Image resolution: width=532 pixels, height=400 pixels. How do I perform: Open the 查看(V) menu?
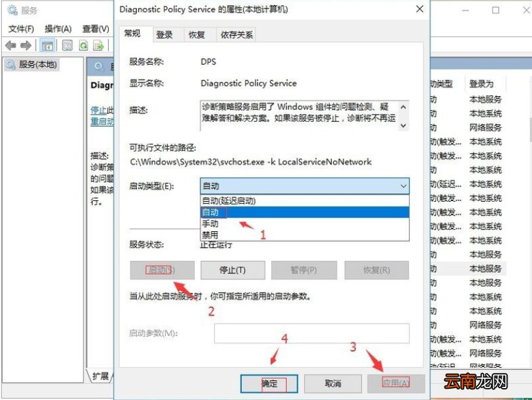tap(95, 29)
